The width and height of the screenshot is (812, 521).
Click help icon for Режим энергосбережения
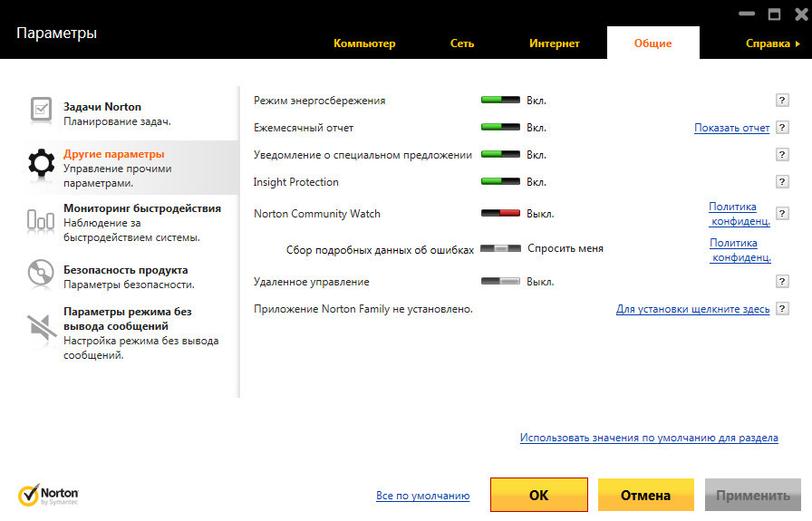point(782,101)
